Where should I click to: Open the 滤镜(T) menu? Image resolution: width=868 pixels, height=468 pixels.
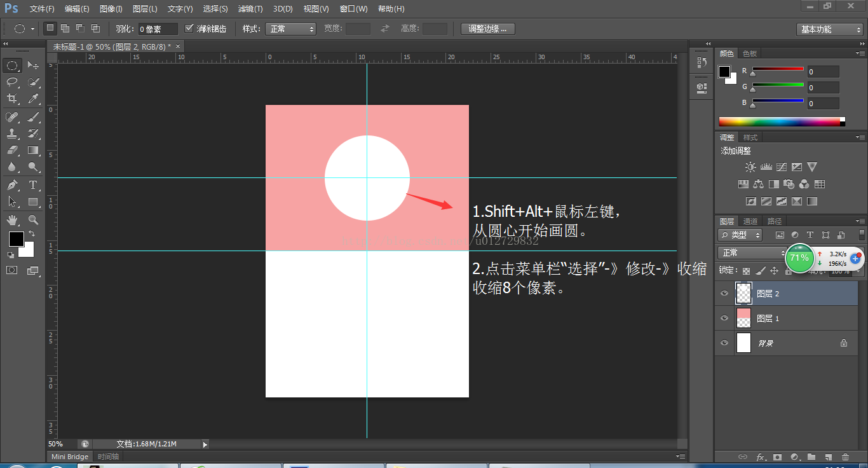250,9
